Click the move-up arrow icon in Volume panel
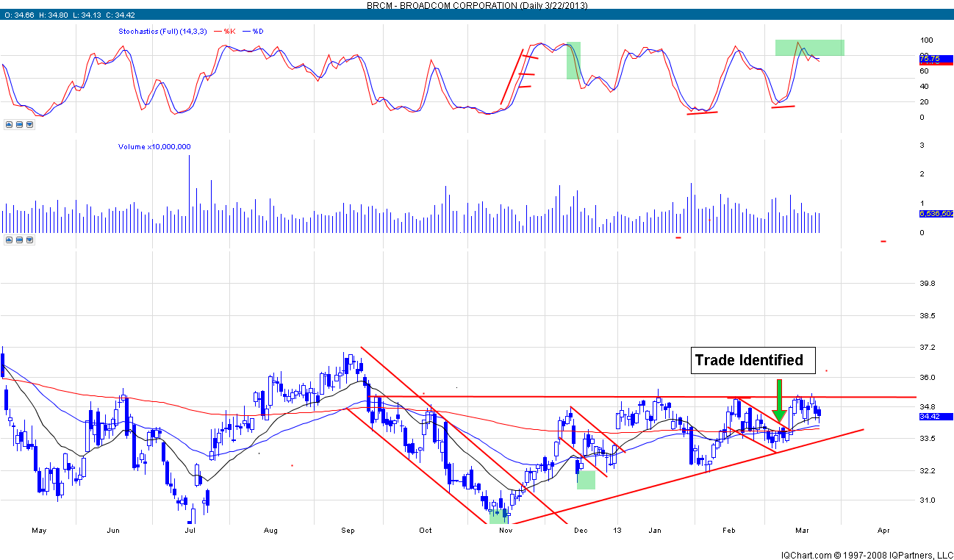954x560 pixels. pos(10,240)
